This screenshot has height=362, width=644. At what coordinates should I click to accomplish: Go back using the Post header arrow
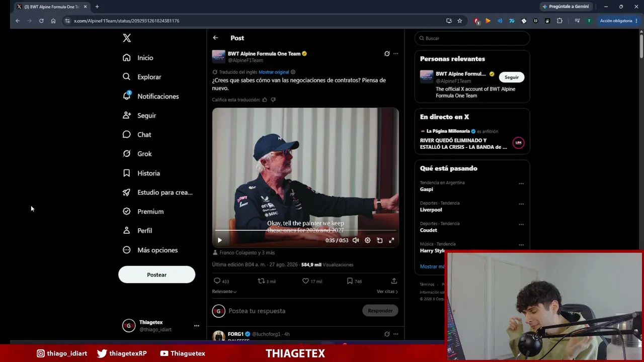point(215,38)
